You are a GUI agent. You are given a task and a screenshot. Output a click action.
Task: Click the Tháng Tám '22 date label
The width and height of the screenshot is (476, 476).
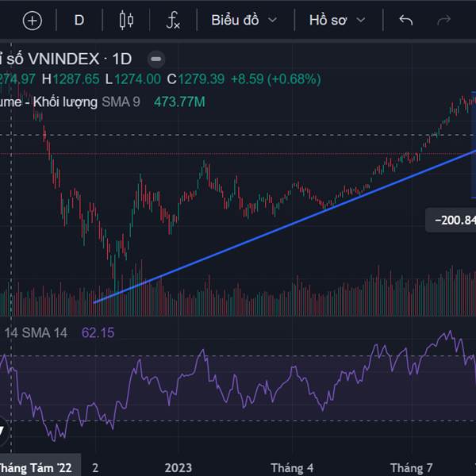[36, 468]
